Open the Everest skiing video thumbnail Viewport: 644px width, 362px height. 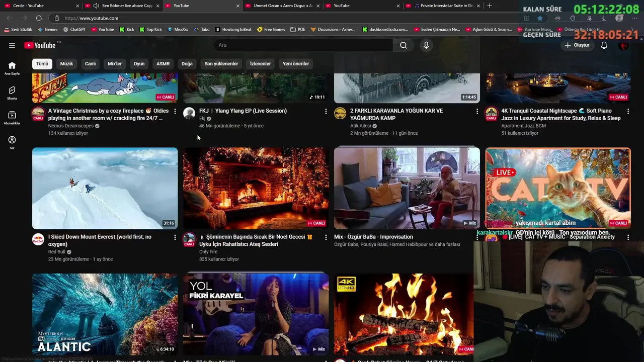coord(105,188)
